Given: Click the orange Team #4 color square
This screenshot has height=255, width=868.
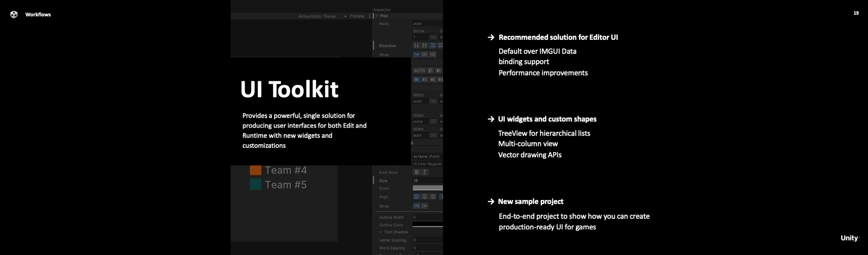Looking at the screenshot, I should point(256,170).
